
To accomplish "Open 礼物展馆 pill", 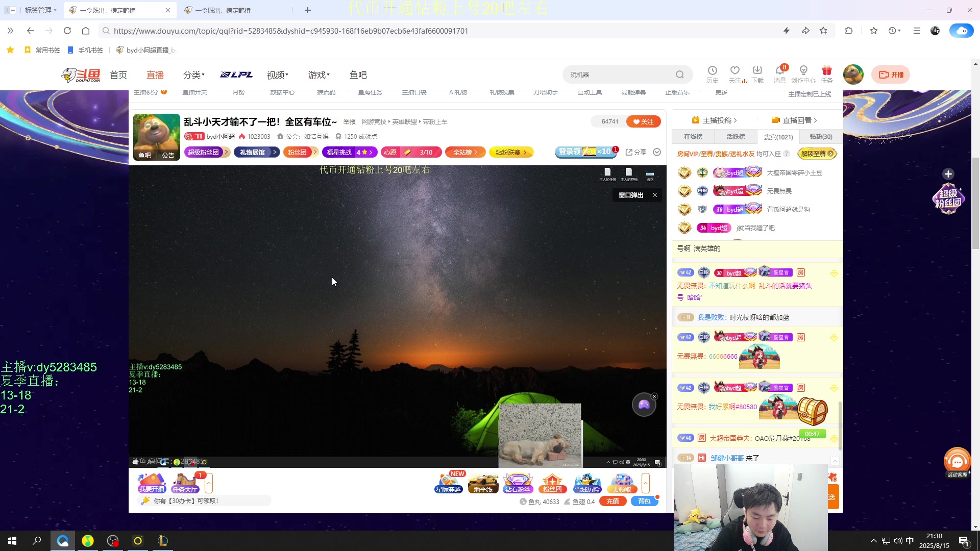I will (257, 152).
